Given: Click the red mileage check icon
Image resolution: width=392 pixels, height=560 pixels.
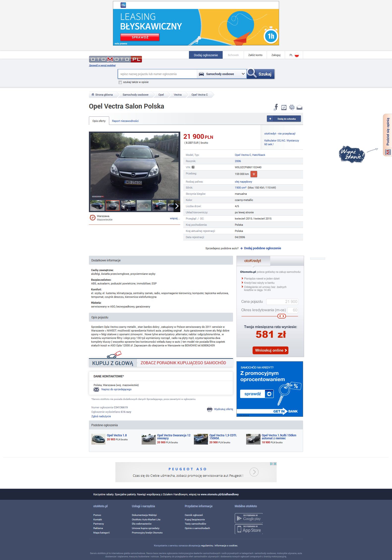Looking at the screenshot, I should (254, 174).
